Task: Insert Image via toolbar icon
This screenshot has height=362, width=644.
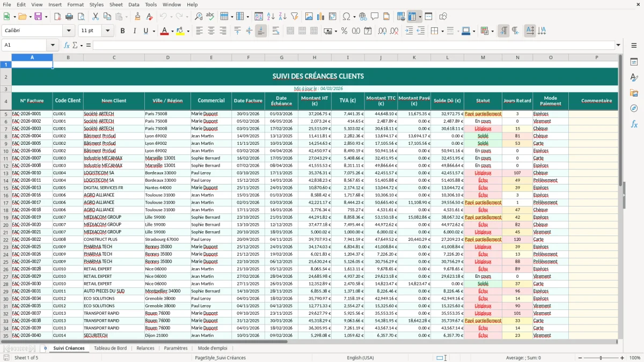Action: (310, 17)
